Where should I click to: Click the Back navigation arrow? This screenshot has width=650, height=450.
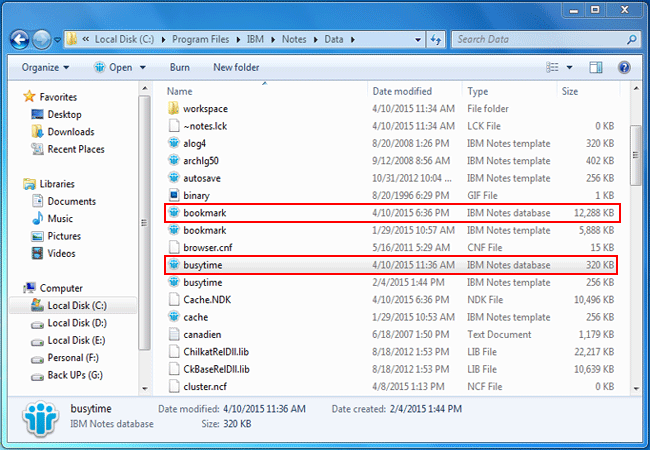[x=19, y=40]
